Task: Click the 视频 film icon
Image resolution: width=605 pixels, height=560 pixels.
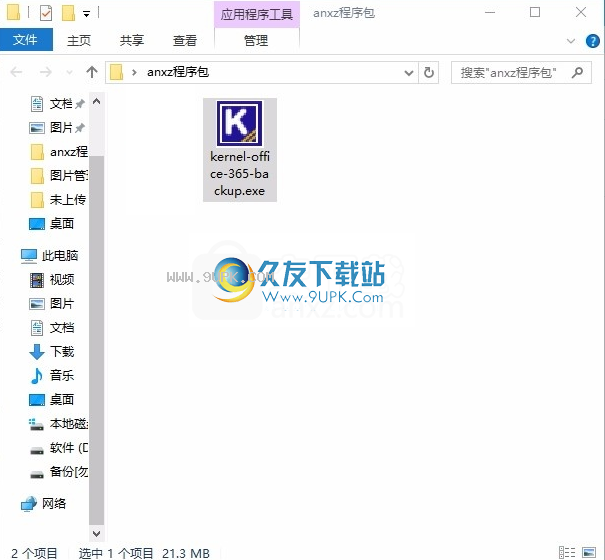Action: pos(37,280)
